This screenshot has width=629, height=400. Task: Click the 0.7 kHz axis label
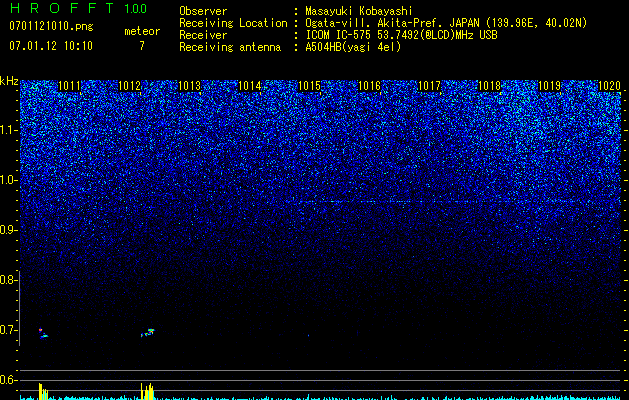click(x=7, y=330)
